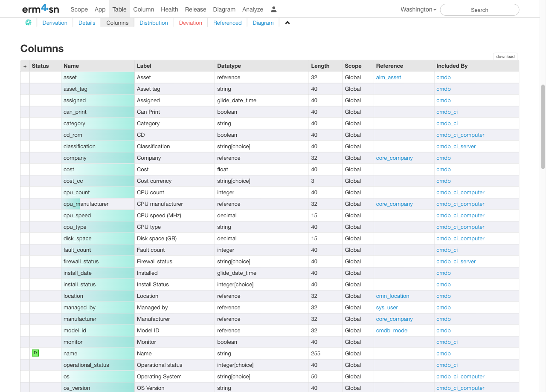546x392 pixels.
Task: Open the alm_asset reference link
Action: click(x=389, y=77)
